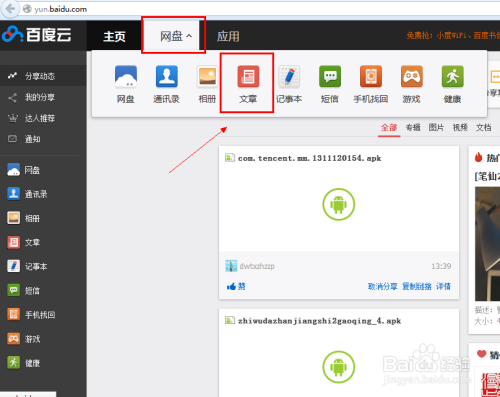The image size is (500, 397).
Task: Select 分享动态 in the sidebar
Action: 43,76
